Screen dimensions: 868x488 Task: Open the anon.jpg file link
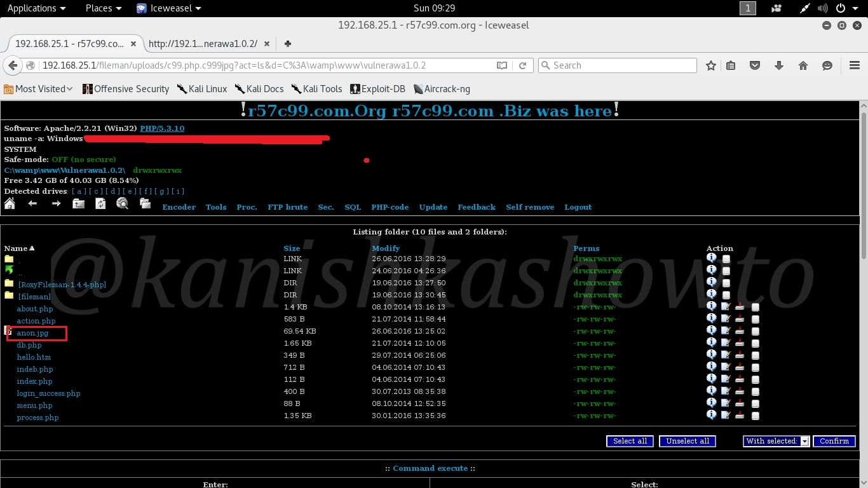pos(32,333)
